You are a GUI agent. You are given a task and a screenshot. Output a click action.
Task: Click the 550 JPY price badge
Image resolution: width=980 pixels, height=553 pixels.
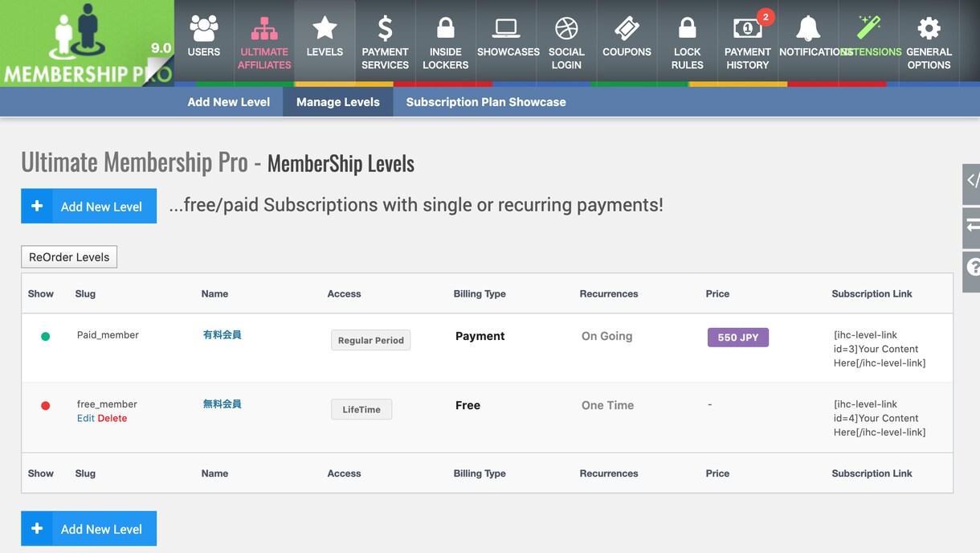tap(738, 338)
